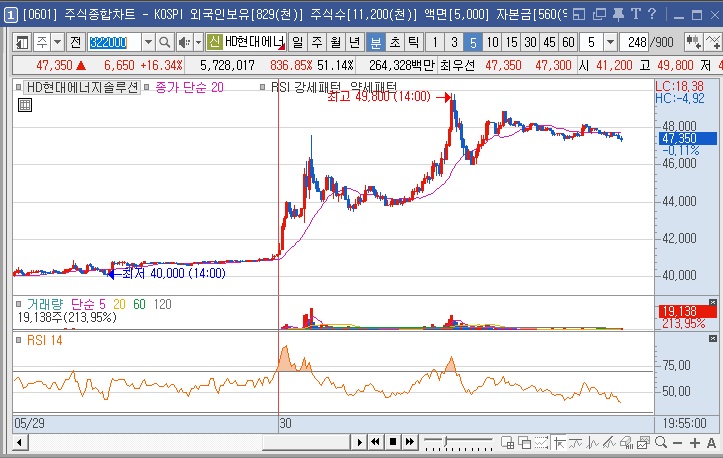Click the candle count field showing 248

[x=634, y=43]
